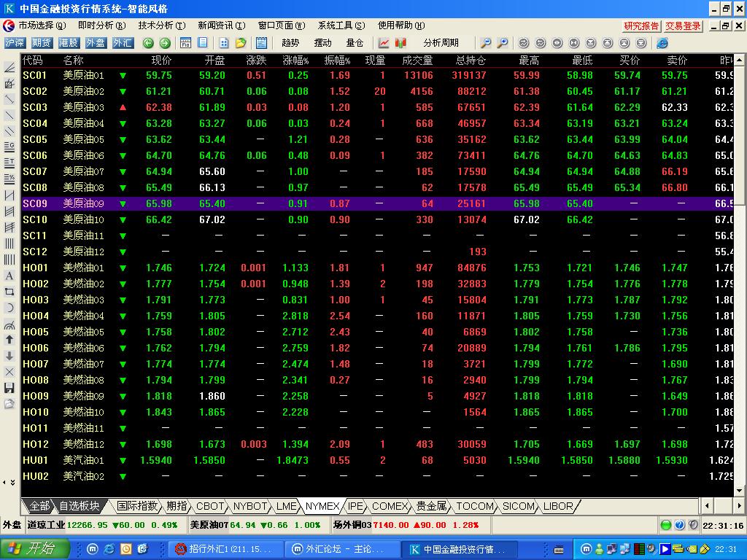This screenshot has height=560, width=747.
Task: Switch to the 贵金属 tab
Action: pos(431,506)
